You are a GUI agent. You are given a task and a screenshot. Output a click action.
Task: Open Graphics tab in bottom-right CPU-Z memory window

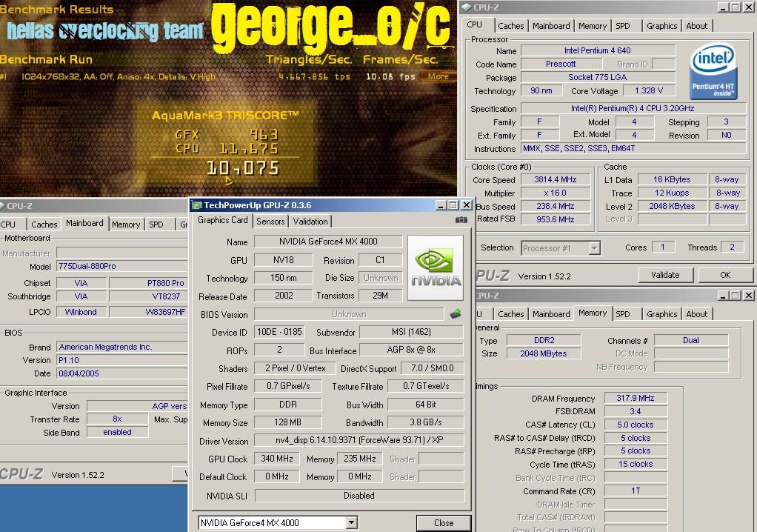click(x=662, y=314)
